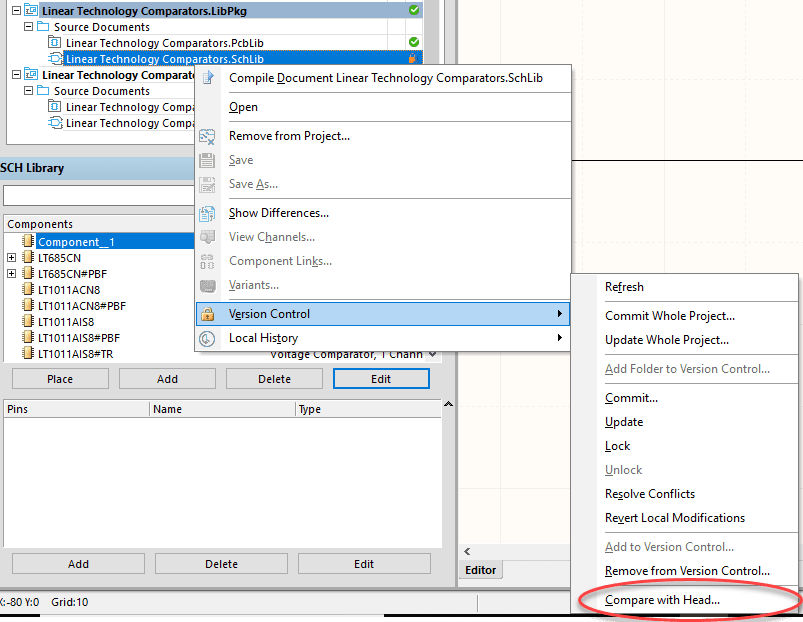Select Commit... in the submenu

click(631, 398)
